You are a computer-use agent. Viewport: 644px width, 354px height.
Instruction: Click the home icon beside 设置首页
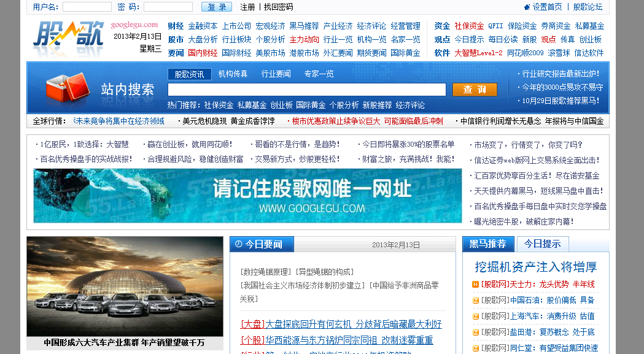[526, 7]
